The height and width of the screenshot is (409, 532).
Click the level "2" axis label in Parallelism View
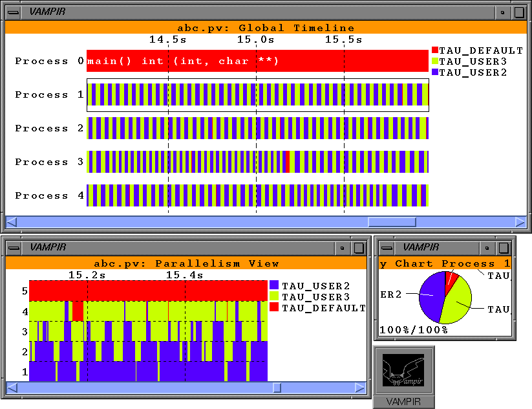click(x=25, y=351)
